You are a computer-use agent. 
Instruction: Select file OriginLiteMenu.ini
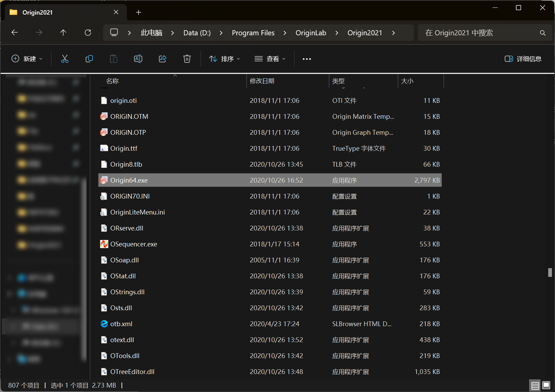click(270, 212)
